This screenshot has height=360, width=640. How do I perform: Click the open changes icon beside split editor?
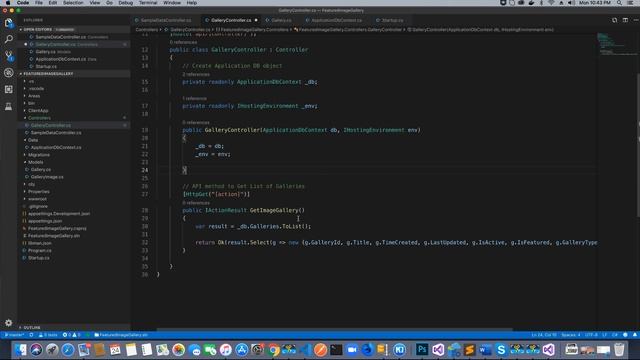(x=614, y=20)
